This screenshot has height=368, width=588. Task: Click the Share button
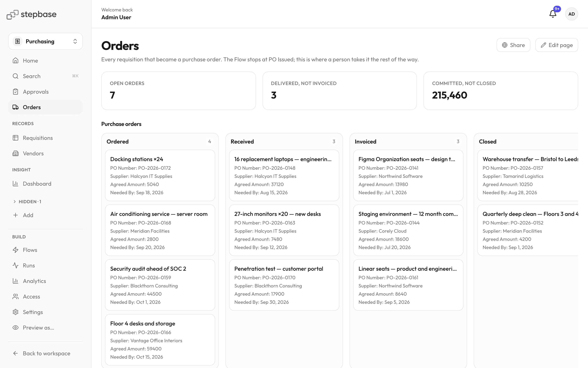[x=513, y=45]
